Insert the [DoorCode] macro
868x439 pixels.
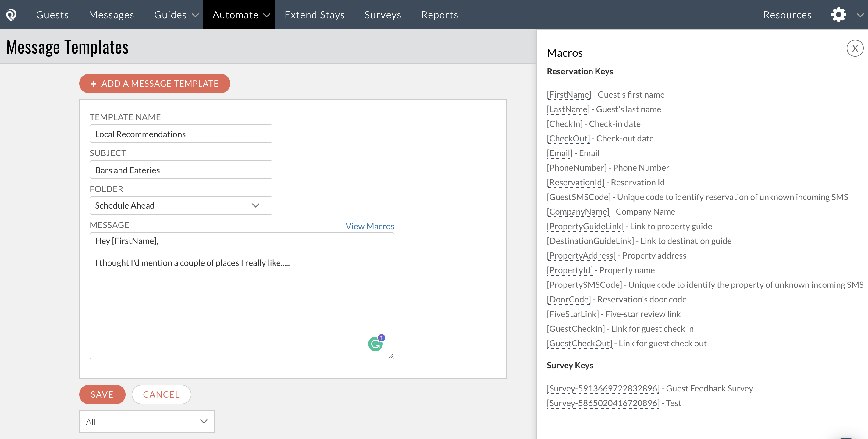(x=569, y=299)
